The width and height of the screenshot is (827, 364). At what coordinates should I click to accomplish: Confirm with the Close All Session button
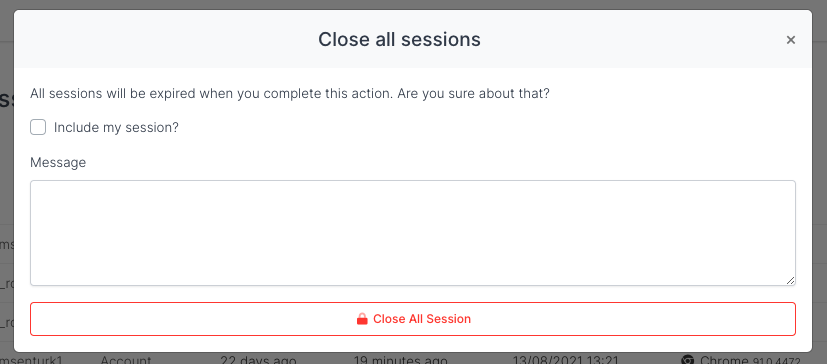point(412,319)
